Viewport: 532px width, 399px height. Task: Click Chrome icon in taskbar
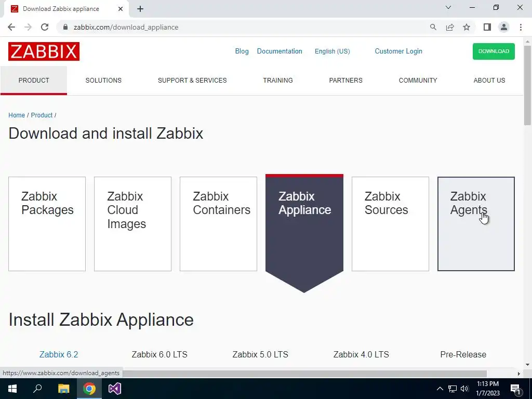point(89,389)
